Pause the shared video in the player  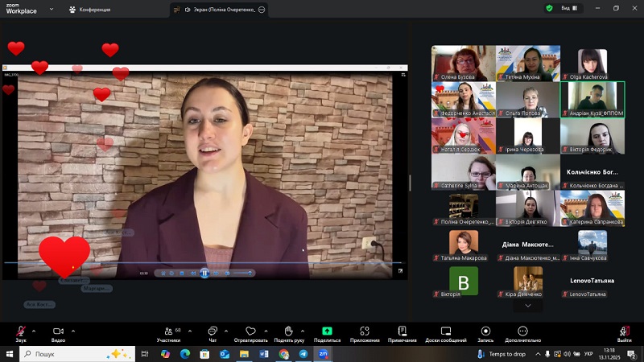click(204, 274)
